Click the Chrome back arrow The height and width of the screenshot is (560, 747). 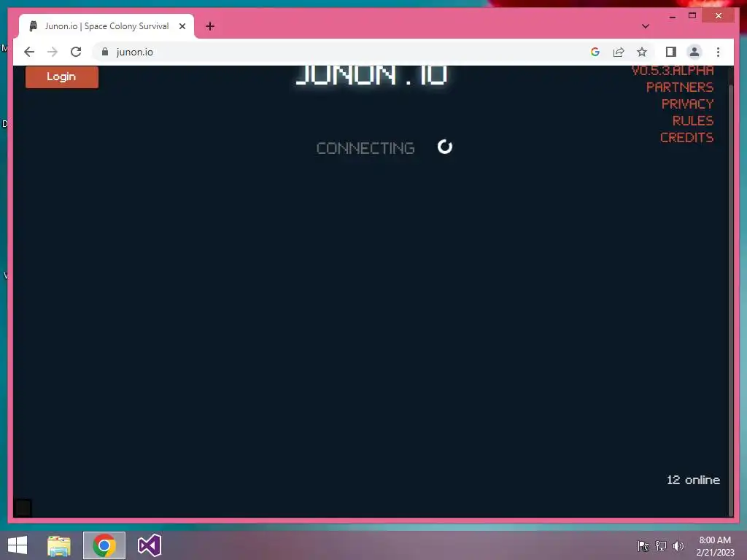pos(29,52)
